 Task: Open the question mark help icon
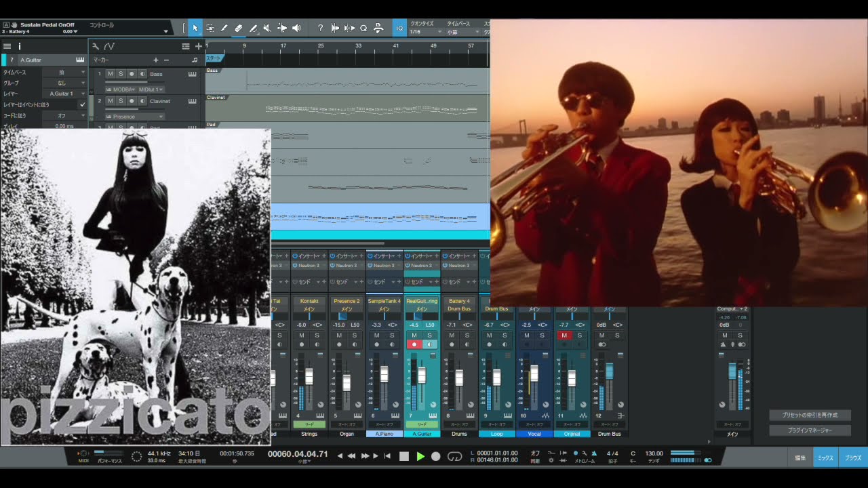coord(320,28)
